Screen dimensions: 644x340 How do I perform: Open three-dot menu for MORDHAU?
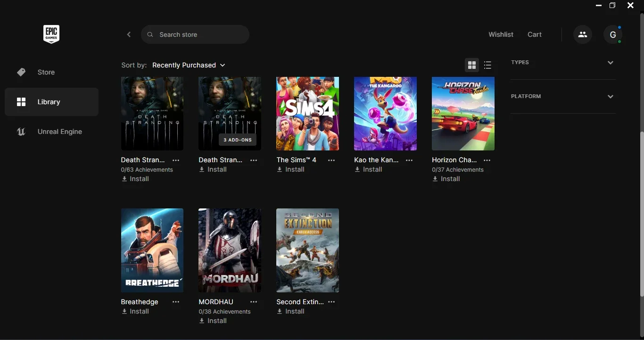pos(254,302)
